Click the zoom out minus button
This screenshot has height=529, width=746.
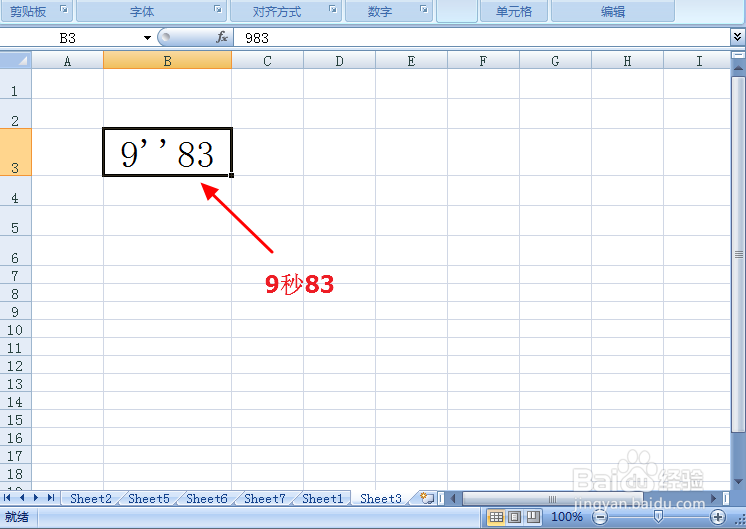pyautogui.click(x=600, y=517)
